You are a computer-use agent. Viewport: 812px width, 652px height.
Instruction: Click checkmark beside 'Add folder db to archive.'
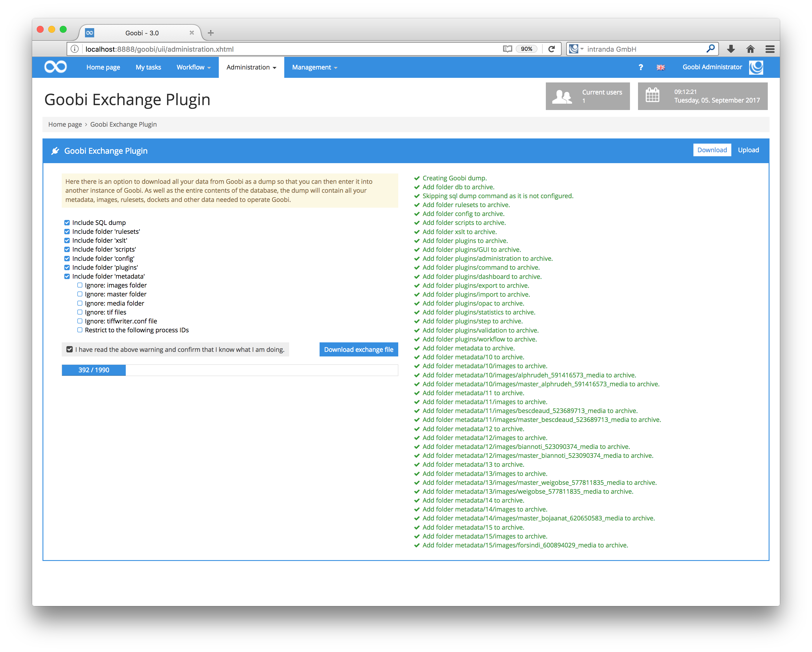click(417, 187)
